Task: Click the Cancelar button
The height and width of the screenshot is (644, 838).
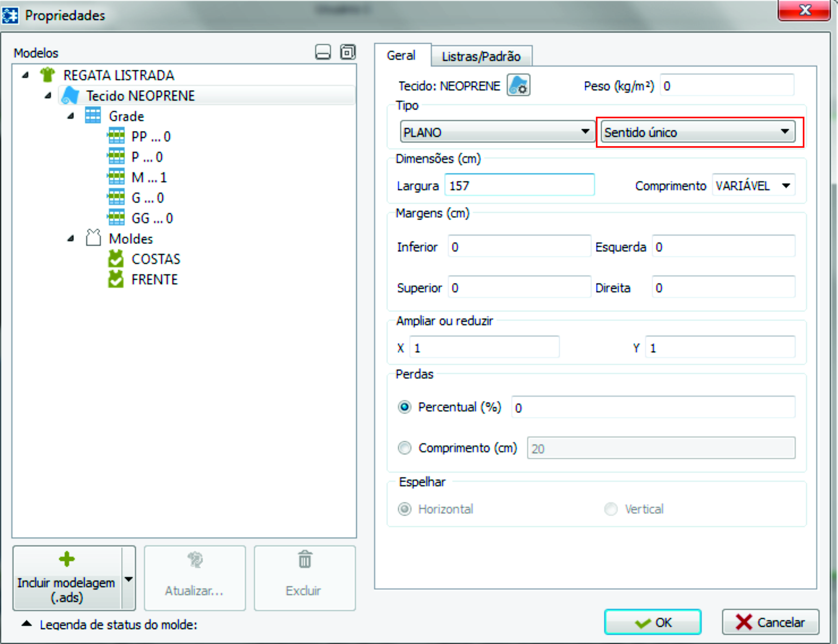Action: tap(770, 622)
